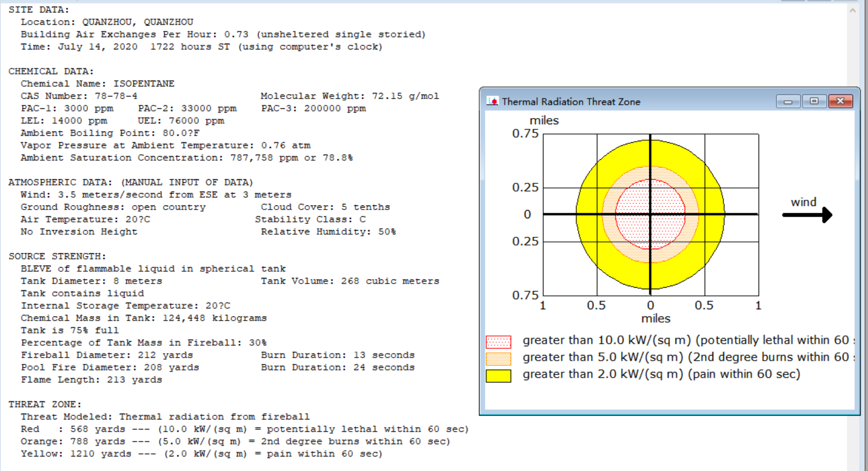Select the 'Thermal Radiation Threat Zone' title text
This screenshot has height=471, width=868.
(x=571, y=102)
